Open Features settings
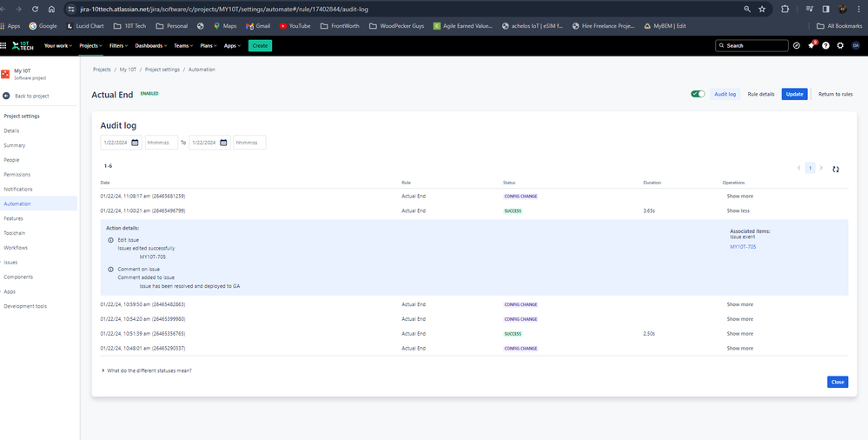Viewport: 868px width, 440px height. tap(13, 218)
